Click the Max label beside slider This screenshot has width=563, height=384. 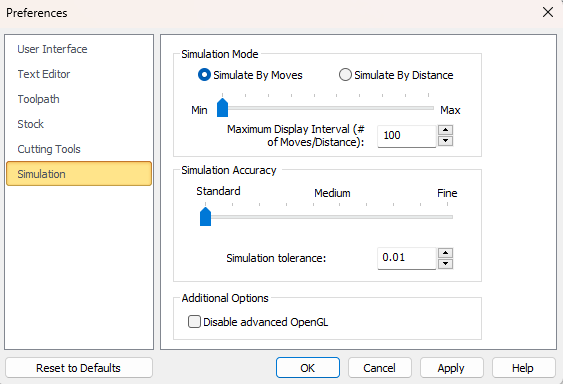point(450,110)
